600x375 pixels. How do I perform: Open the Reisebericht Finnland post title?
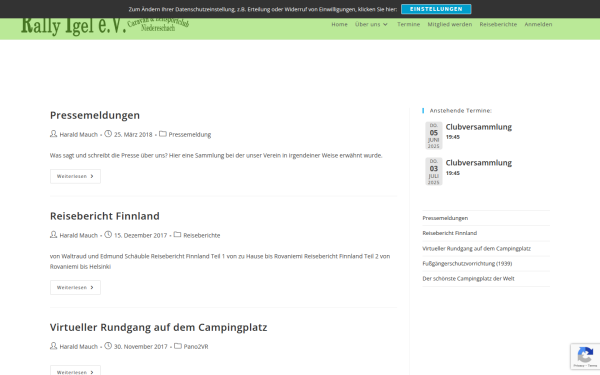[x=105, y=216]
